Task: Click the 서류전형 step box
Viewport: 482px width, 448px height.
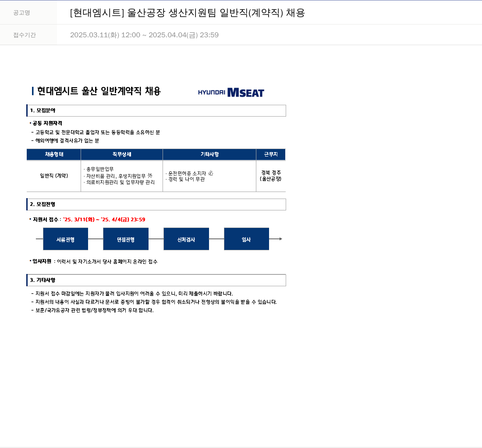Action: pos(65,239)
